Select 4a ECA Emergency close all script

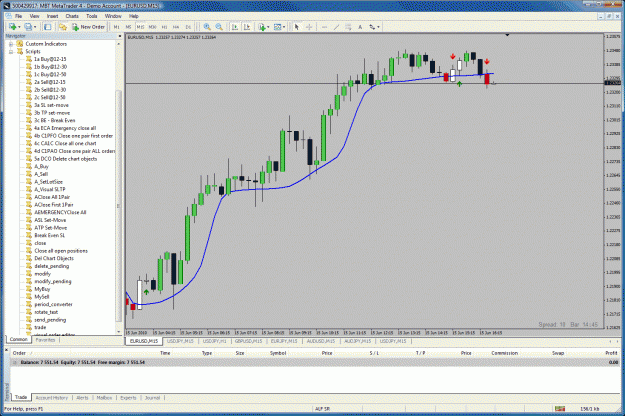65,128
